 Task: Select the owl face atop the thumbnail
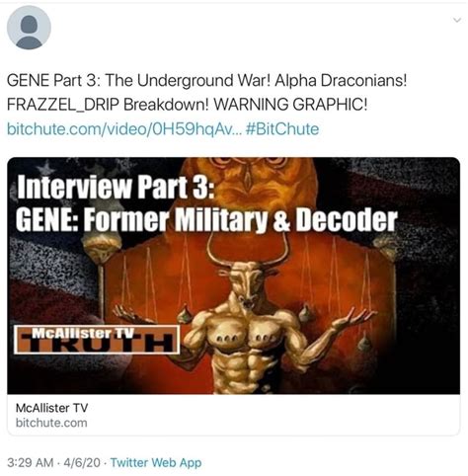pos(249,178)
